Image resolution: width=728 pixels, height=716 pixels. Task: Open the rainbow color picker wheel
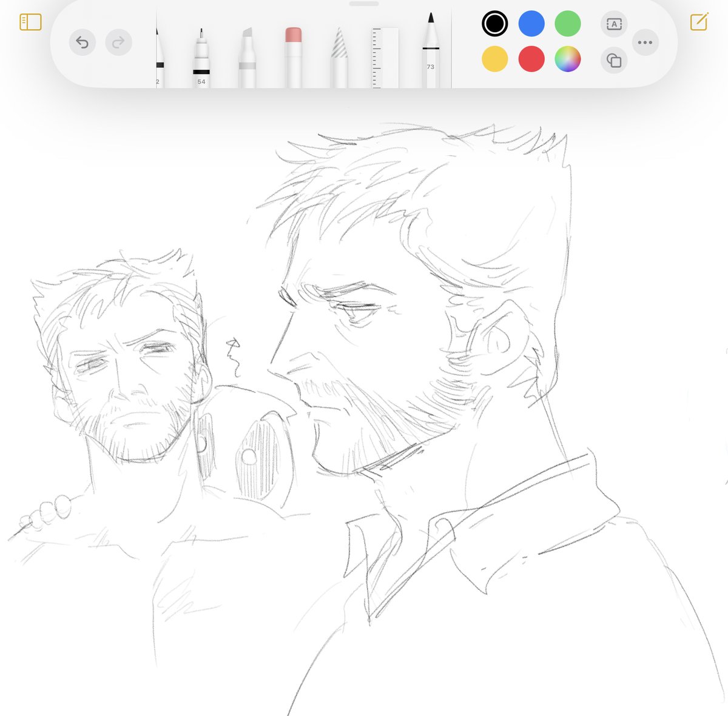point(568,59)
